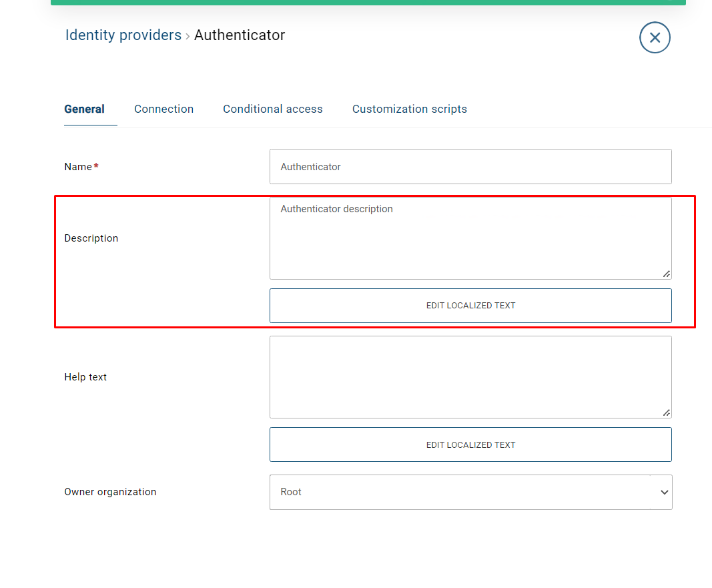Click the Help text field label
This screenshot has height=588, width=712.
(x=85, y=377)
